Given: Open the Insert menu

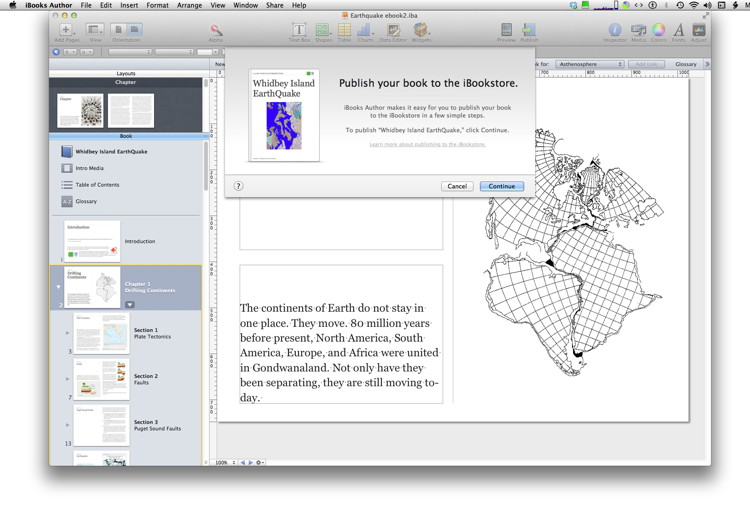Looking at the screenshot, I should click(x=129, y=5).
